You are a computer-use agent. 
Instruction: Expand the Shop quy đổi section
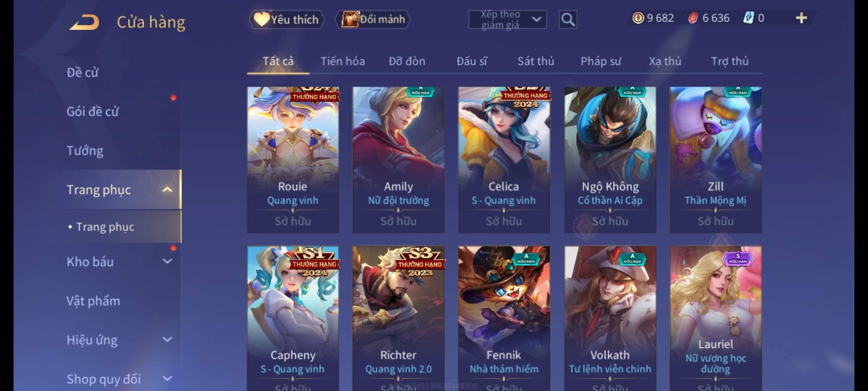pos(167,379)
